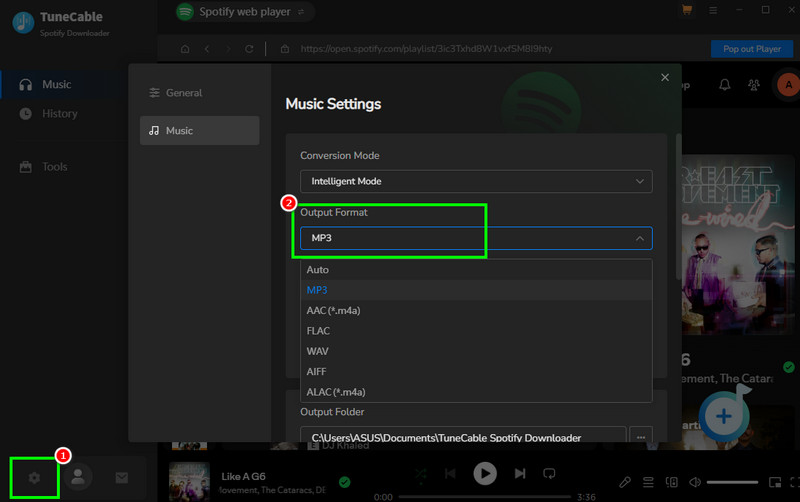Click the TuneCable logo

pyautogui.click(x=23, y=22)
